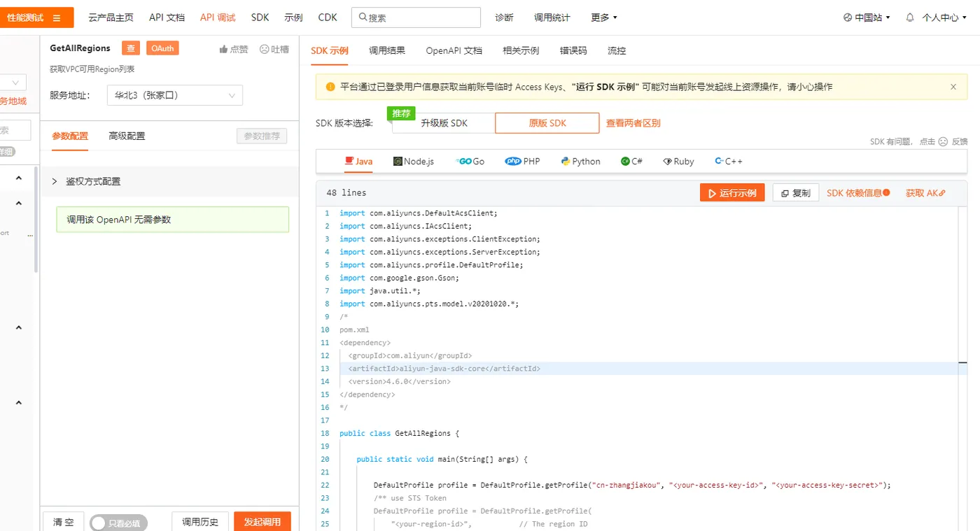Select the Node.js language tab
The image size is (980, 531).
414,161
